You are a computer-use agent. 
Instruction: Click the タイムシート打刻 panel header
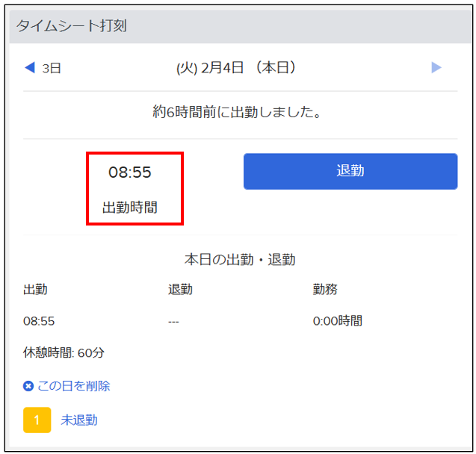(72, 26)
